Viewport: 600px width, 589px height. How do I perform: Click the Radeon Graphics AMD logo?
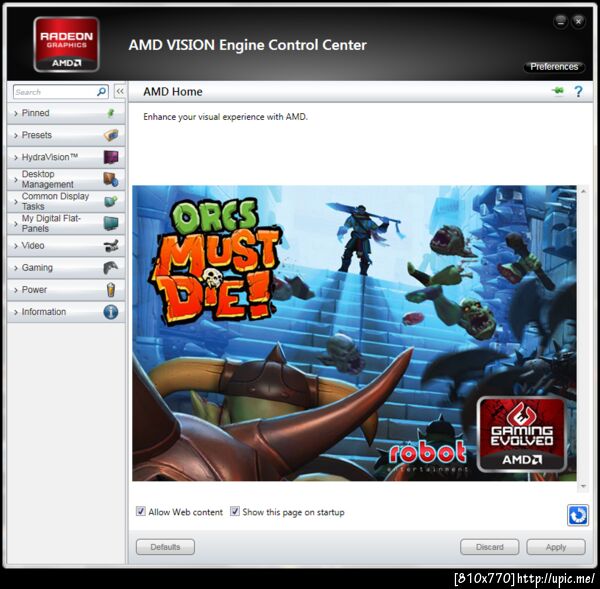[67, 44]
